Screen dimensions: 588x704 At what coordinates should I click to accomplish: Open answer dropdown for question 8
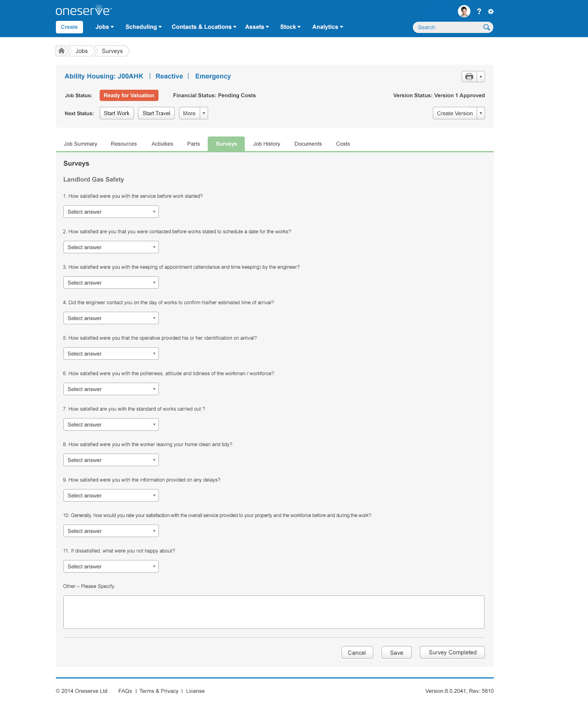click(111, 460)
